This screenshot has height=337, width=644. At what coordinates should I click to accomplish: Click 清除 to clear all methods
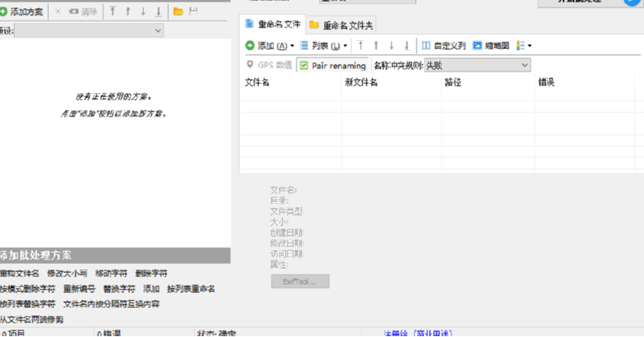click(x=82, y=12)
